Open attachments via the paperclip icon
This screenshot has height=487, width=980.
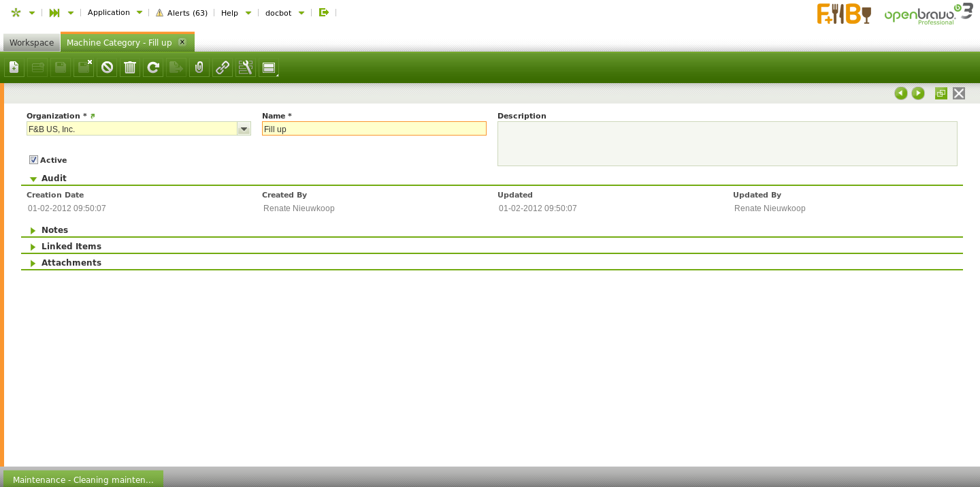tap(199, 67)
